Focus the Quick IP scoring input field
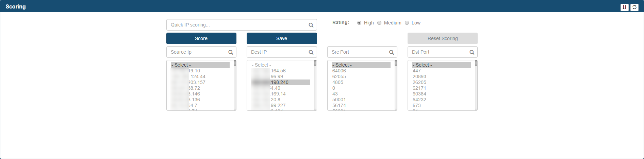The image size is (644, 159). tap(236, 25)
